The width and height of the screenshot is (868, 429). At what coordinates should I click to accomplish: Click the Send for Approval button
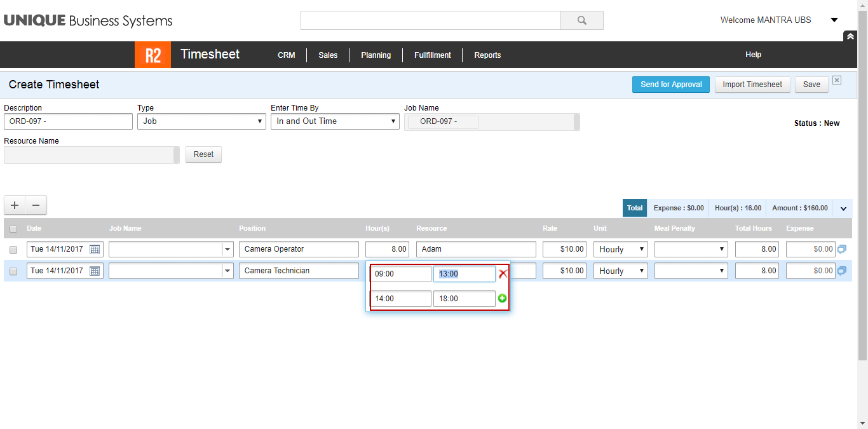point(670,85)
